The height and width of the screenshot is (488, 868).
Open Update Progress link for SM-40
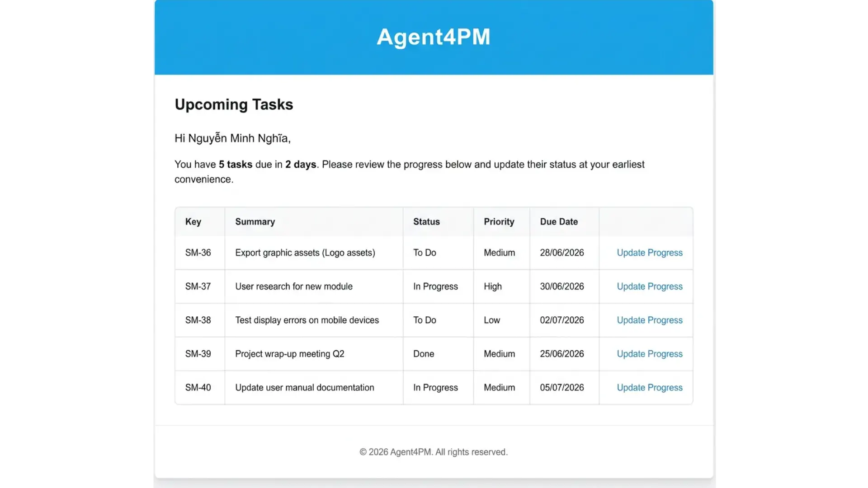650,388
